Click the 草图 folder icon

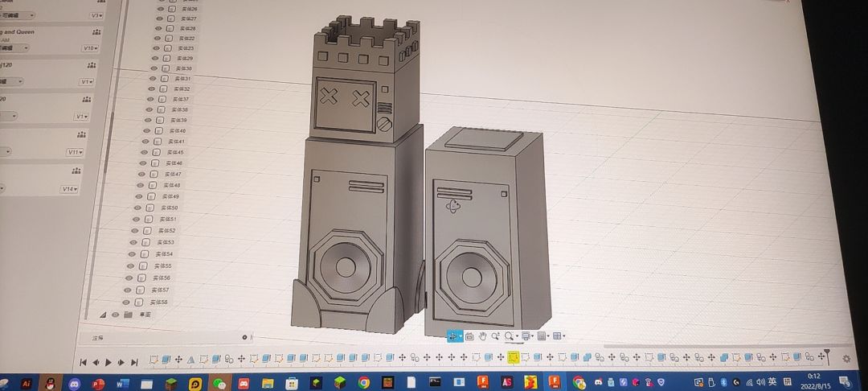129,315
